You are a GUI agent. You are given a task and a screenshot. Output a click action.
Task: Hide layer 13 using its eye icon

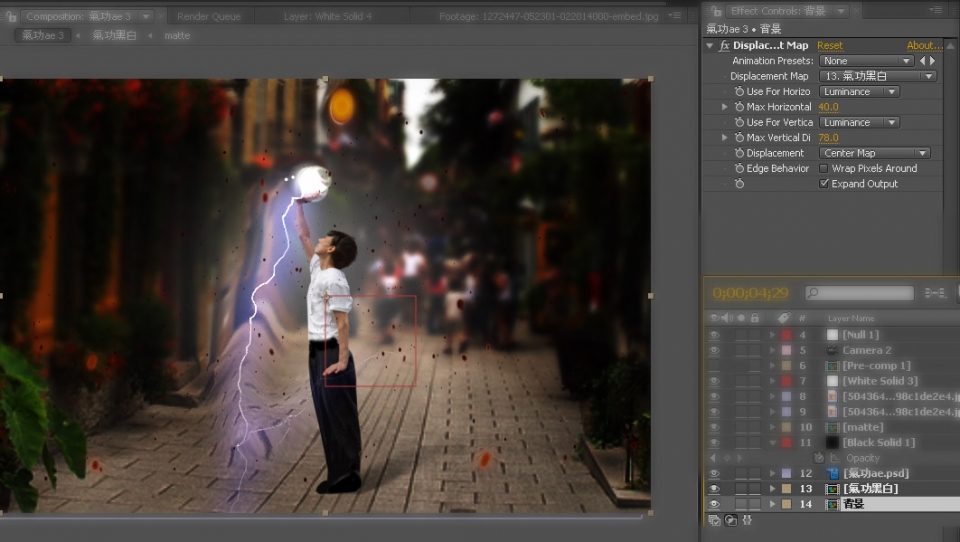714,489
